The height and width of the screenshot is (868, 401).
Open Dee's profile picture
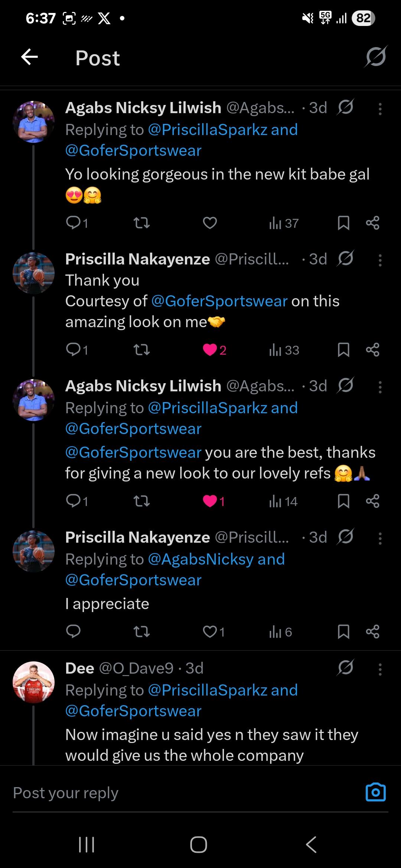(34, 682)
